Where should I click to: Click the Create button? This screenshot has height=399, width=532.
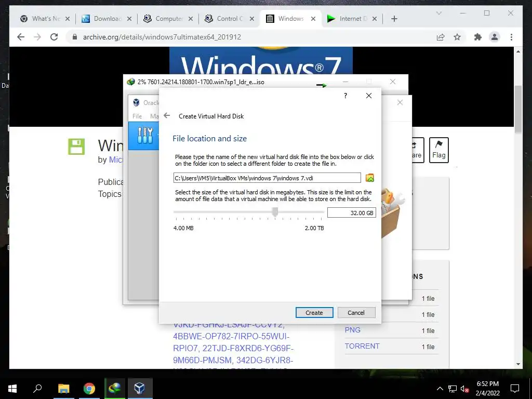[x=314, y=312]
